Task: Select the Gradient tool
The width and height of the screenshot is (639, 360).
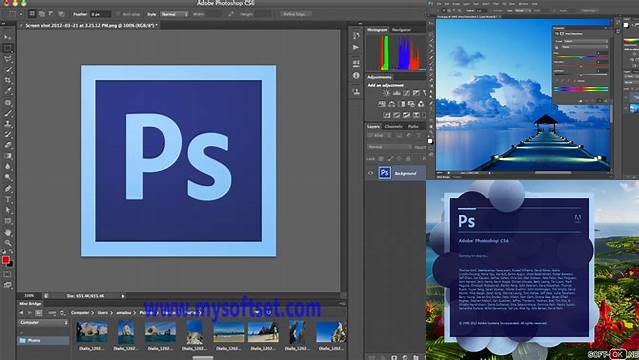Action: point(7,156)
